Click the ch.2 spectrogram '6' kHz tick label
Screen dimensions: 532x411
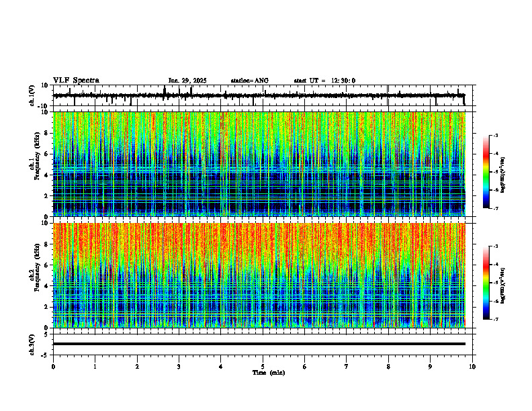48,265
